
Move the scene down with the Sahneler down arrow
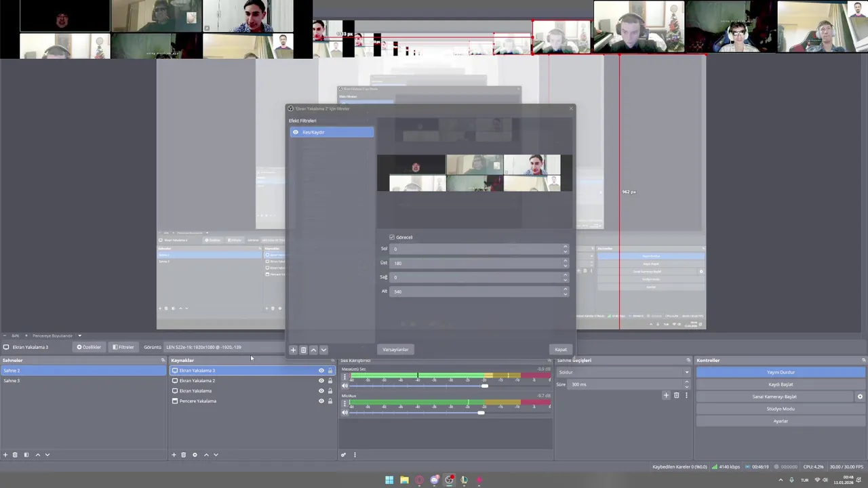[x=47, y=455]
